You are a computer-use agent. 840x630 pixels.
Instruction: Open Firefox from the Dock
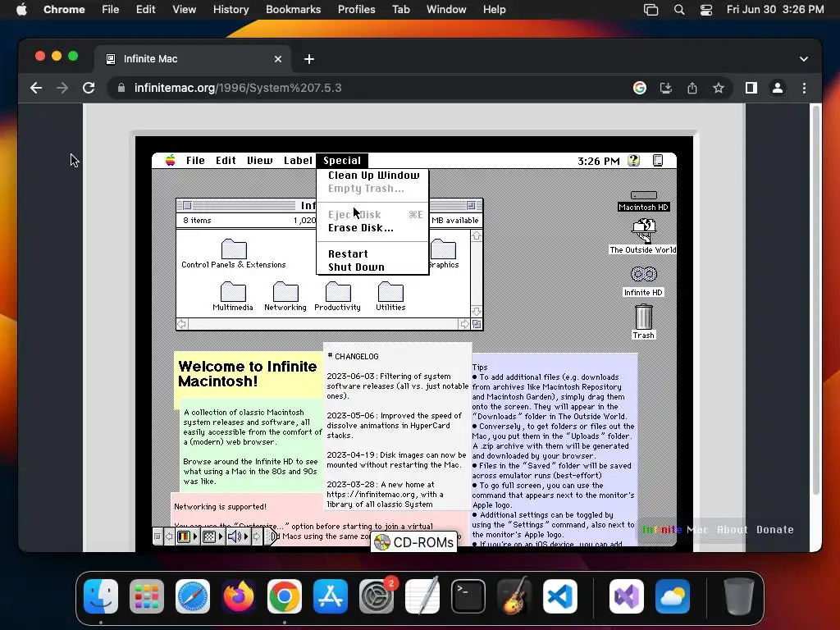(239, 596)
